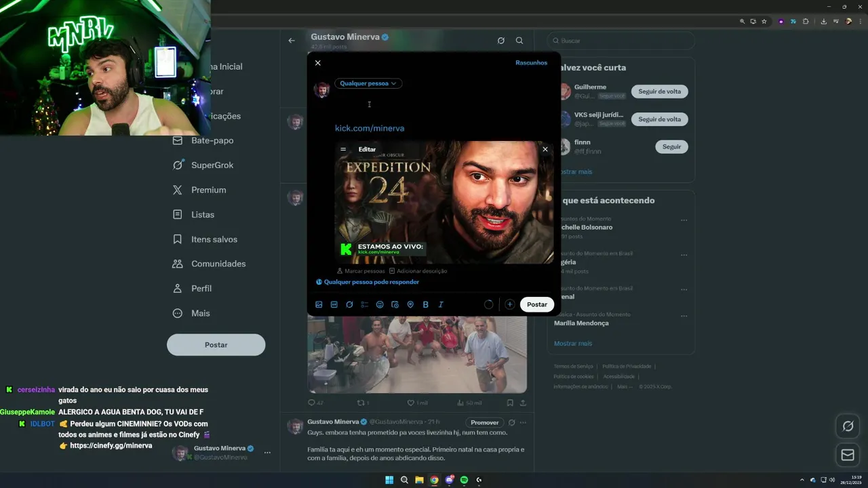Open Mostrar mais under trending topics
Viewport: 868px width, 488px height.
pyautogui.click(x=573, y=344)
